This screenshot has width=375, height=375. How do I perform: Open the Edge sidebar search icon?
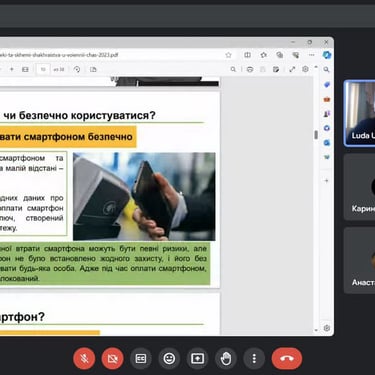327,70
